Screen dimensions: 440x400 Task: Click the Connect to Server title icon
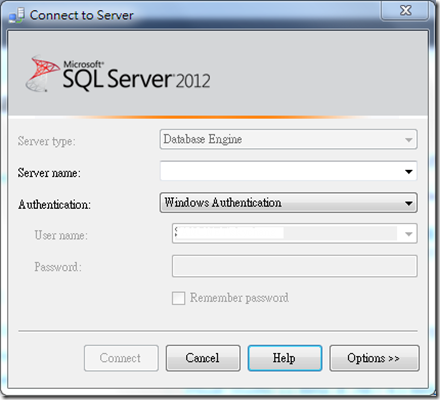16,15
